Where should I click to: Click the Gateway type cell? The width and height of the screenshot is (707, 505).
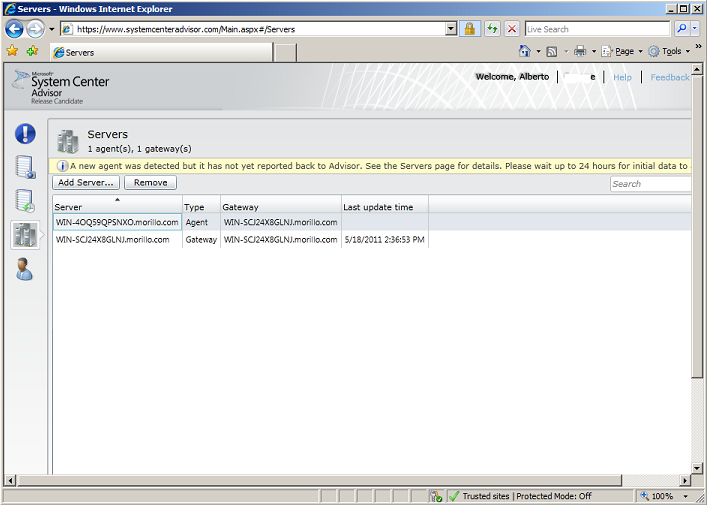point(201,239)
